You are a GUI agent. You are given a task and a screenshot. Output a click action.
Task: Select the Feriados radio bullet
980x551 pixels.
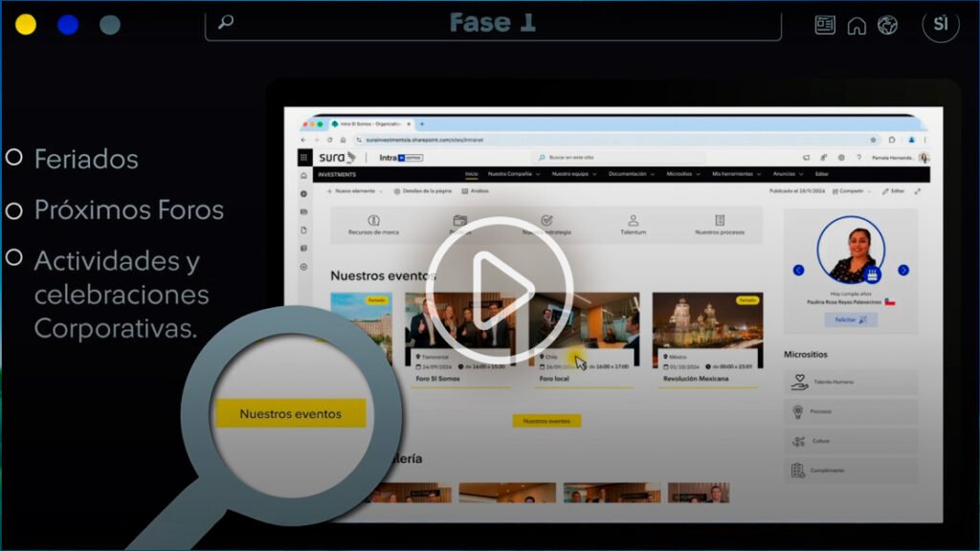pos(14,157)
